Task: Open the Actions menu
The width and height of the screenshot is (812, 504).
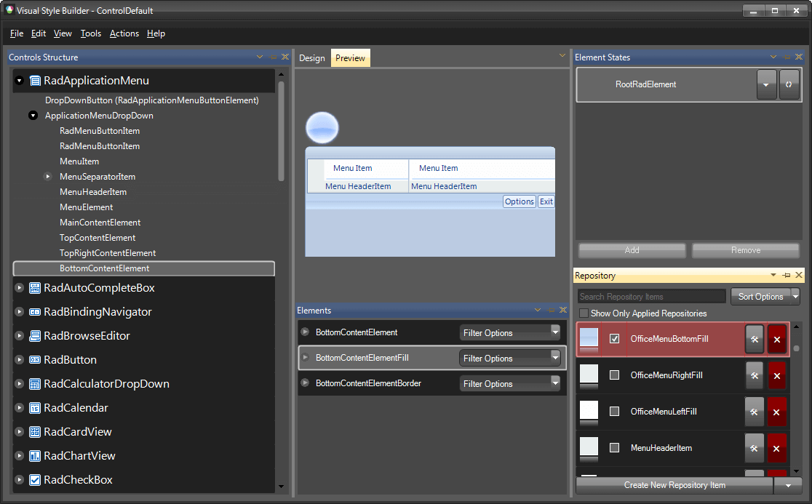Action: (124, 33)
